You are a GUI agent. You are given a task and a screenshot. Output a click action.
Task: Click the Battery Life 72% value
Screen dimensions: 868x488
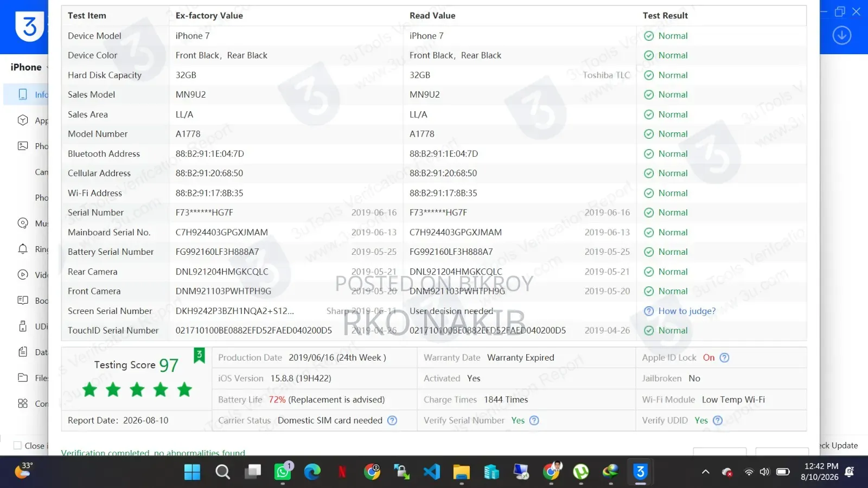pos(277,400)
